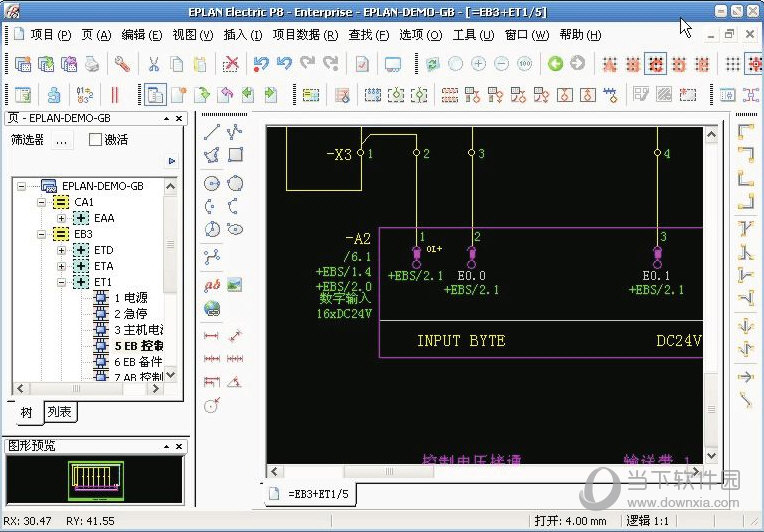Click the red parallel lines icon

[115, 95]
